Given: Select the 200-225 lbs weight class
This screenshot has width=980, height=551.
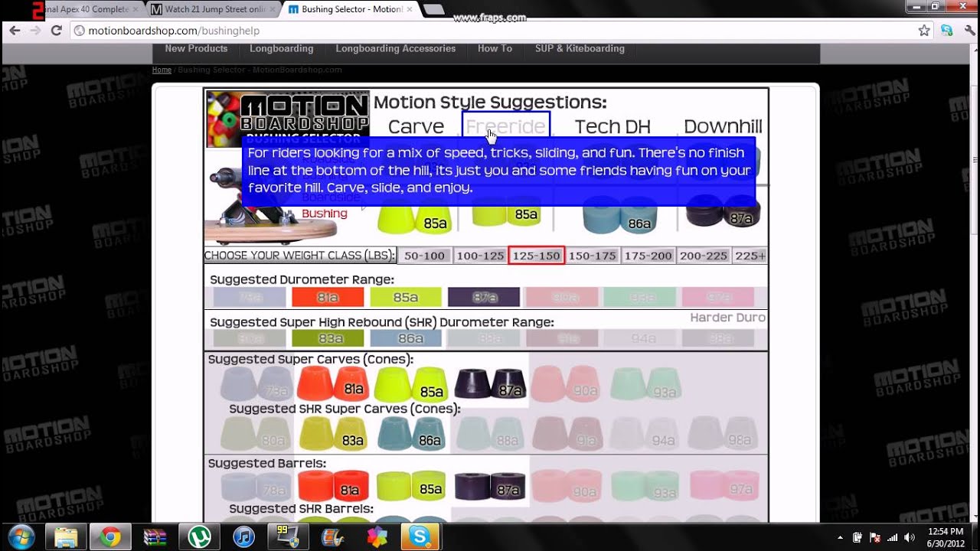Looking at the screenshot, I should tap(704, 256).
